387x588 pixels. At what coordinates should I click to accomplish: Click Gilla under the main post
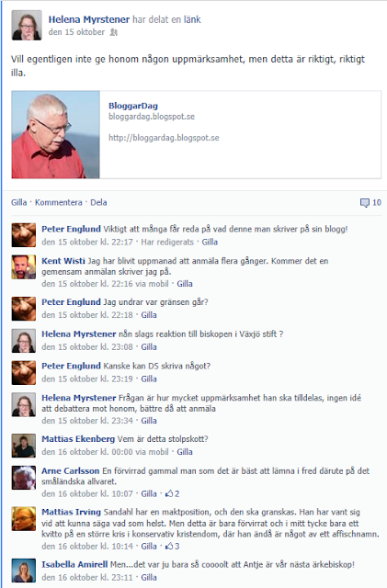18,202
